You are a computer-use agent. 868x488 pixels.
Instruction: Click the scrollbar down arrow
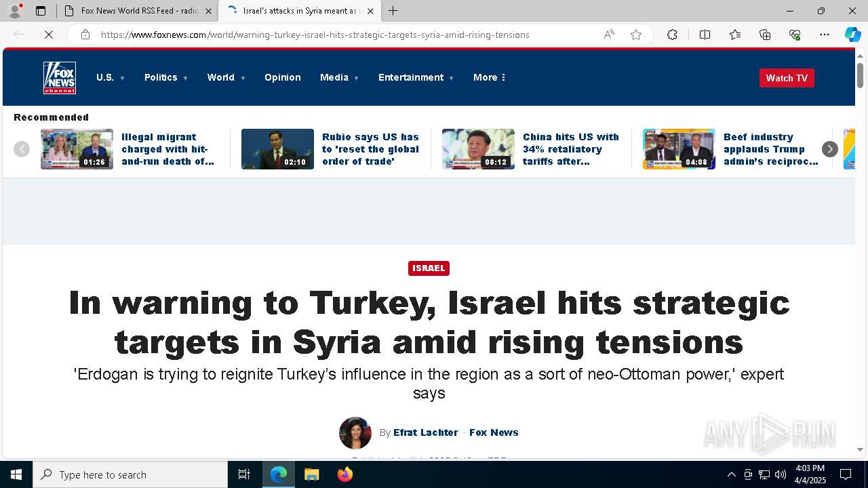tap(861, 449)
